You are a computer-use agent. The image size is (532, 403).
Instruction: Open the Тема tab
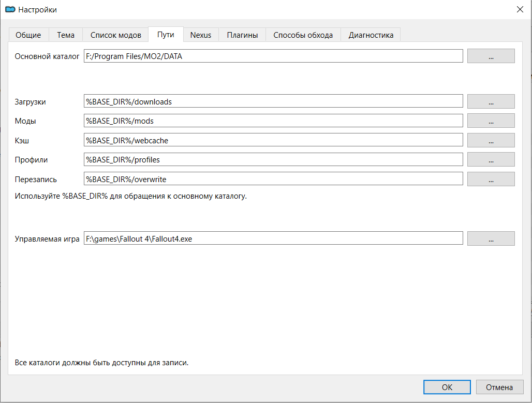point(66,35)
